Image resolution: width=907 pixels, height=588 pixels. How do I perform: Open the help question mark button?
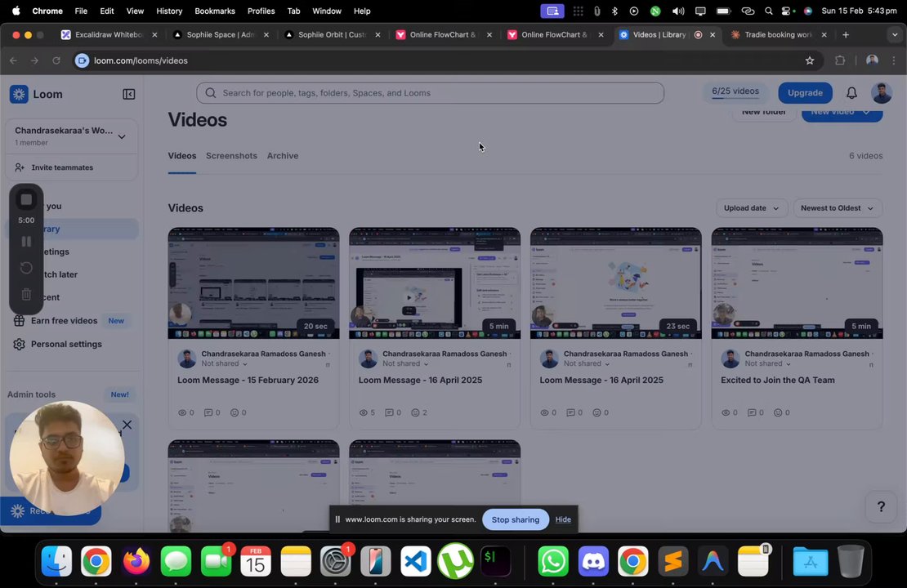tap(880, 506)
